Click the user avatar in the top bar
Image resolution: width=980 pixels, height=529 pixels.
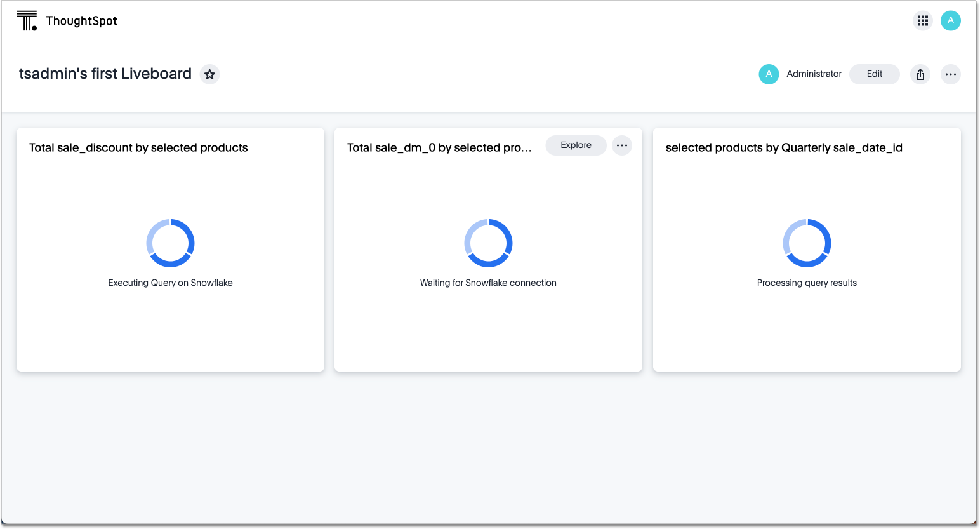(x=950, y=20)
